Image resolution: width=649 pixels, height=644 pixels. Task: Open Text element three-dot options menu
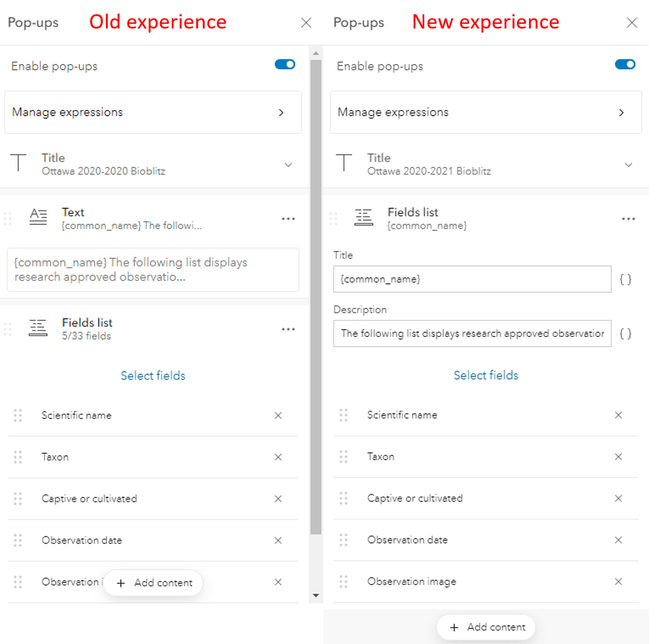coord(289,219)
